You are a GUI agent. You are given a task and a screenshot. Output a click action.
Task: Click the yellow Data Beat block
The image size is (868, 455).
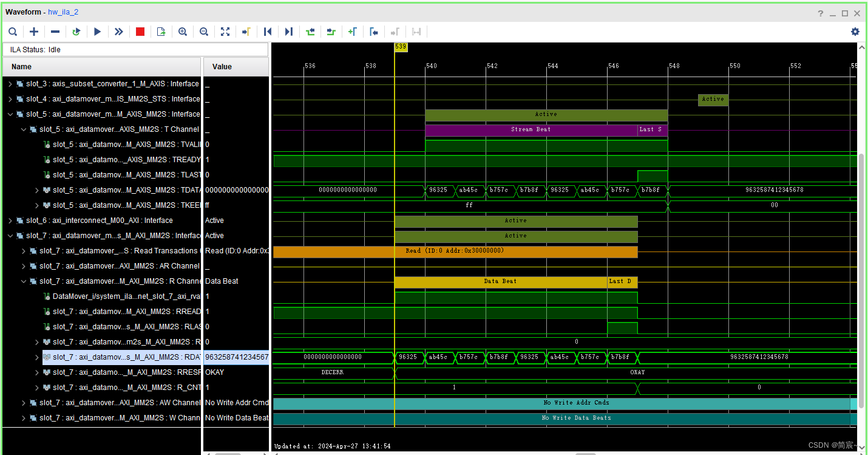coord(501,281)
